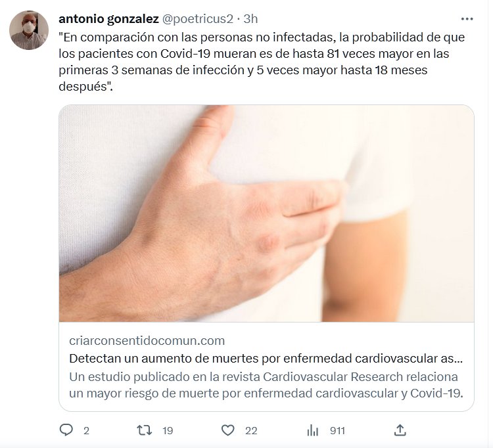Open headline 'Detectan un aumento de muertes'
The width and height of the screenshot is (493, 448).
pyautogui.click(x=266, y=359)
